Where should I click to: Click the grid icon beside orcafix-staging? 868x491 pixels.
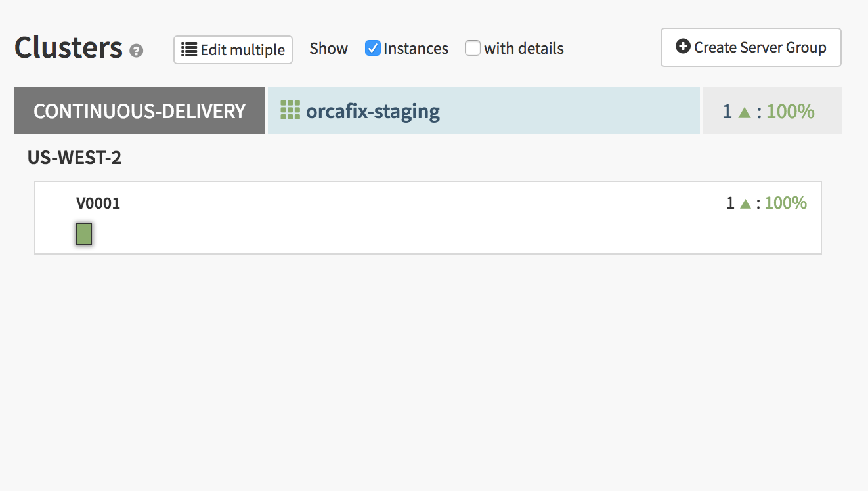pos(290,110)
